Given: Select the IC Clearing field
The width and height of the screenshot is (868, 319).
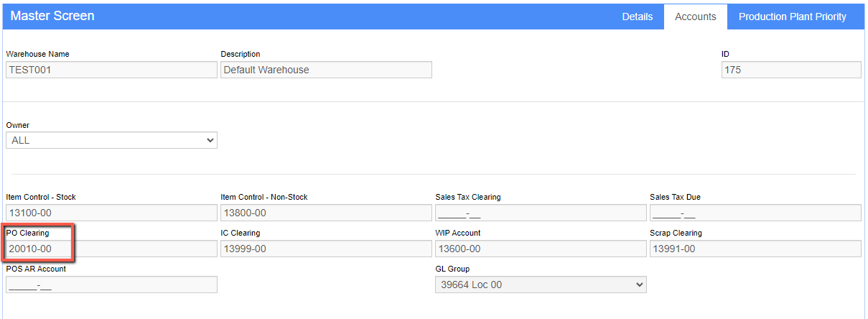Looking at the screenshot, I should click(x=326, y=249).
